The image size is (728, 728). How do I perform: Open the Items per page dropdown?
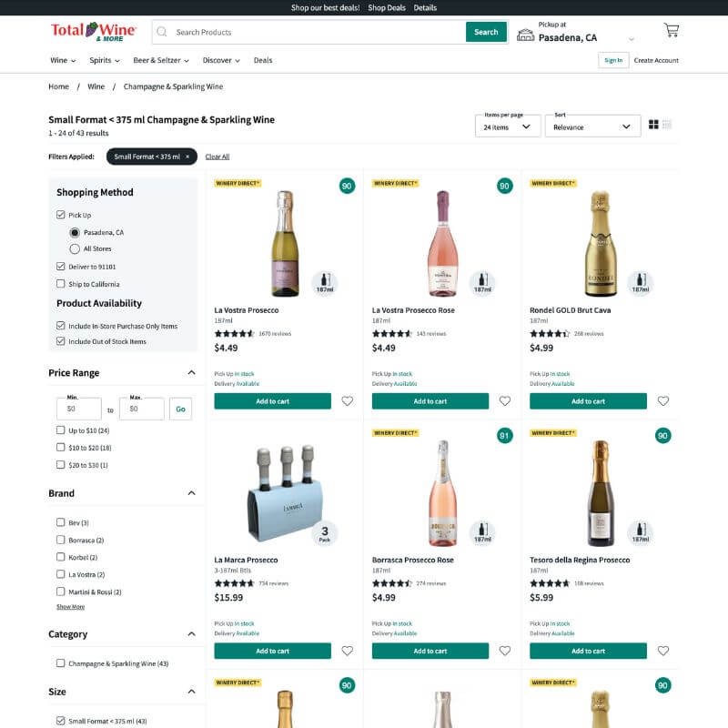click(x=508, y=126)
